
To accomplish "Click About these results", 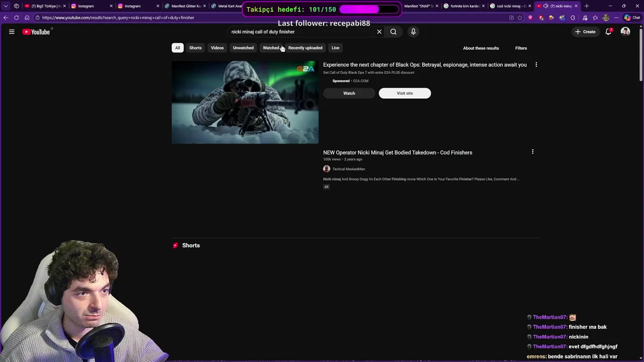I will click(x=481, y=48).
